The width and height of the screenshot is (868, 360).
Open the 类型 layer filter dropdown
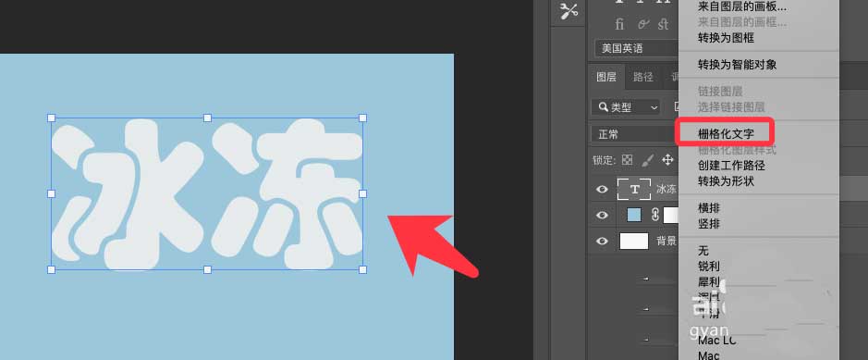pyautogui.click(x=626, y=107)
